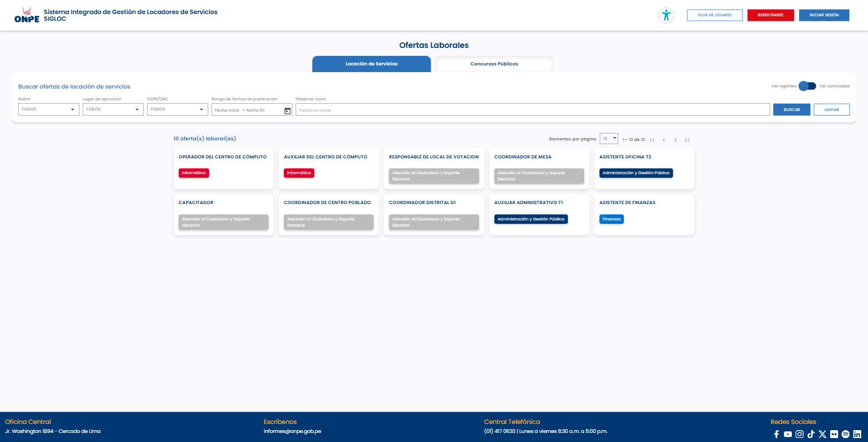Open the accessibility options icon

pyautogui.click(x=667, y=15)
